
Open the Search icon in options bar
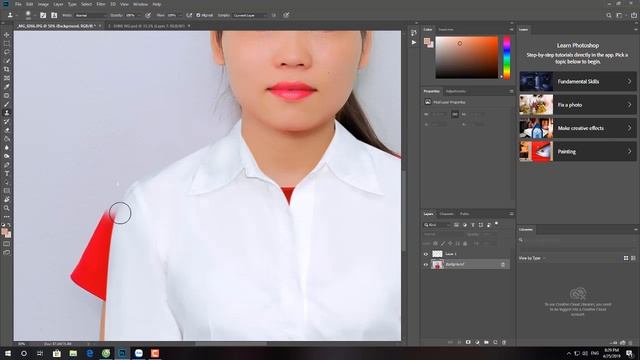click(609, 15)
